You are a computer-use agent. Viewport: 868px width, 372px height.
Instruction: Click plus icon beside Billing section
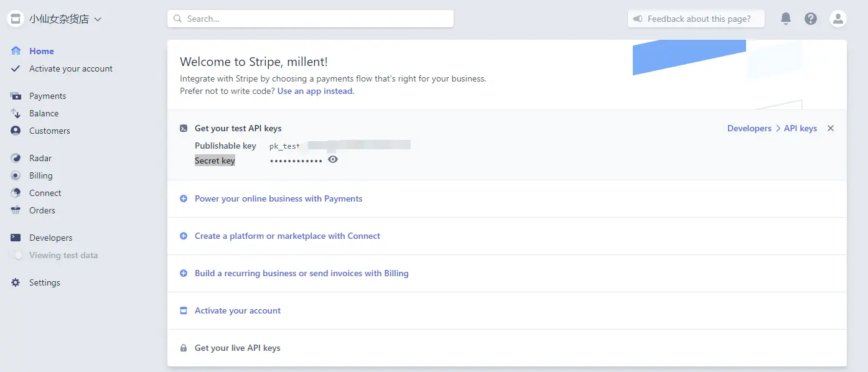[184, 273]
